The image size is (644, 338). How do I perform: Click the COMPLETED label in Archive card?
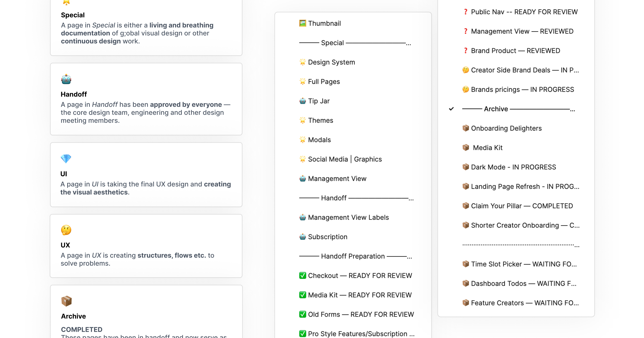(82, 329)
